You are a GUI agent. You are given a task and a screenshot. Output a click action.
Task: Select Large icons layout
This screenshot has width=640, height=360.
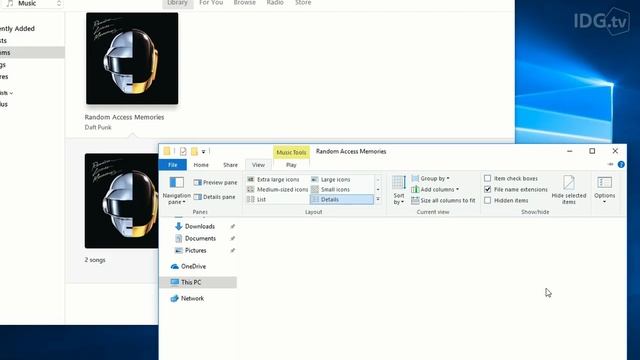tap(331, 179)
